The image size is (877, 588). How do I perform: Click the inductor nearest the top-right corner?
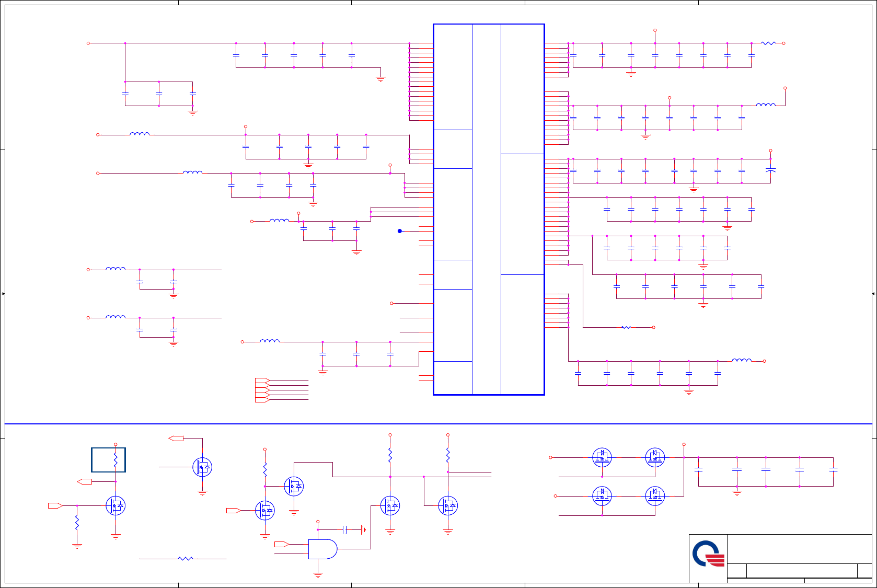pos(766,105)
